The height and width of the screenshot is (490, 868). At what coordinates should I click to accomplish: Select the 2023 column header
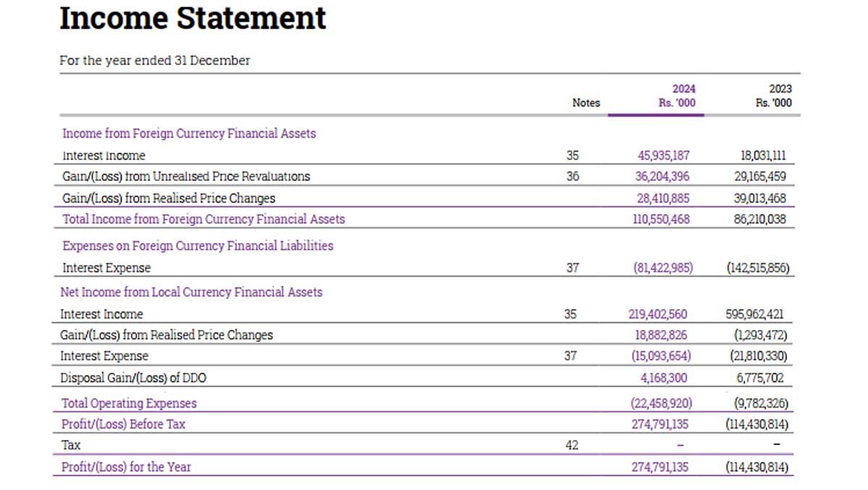click(x=773, y=96)
